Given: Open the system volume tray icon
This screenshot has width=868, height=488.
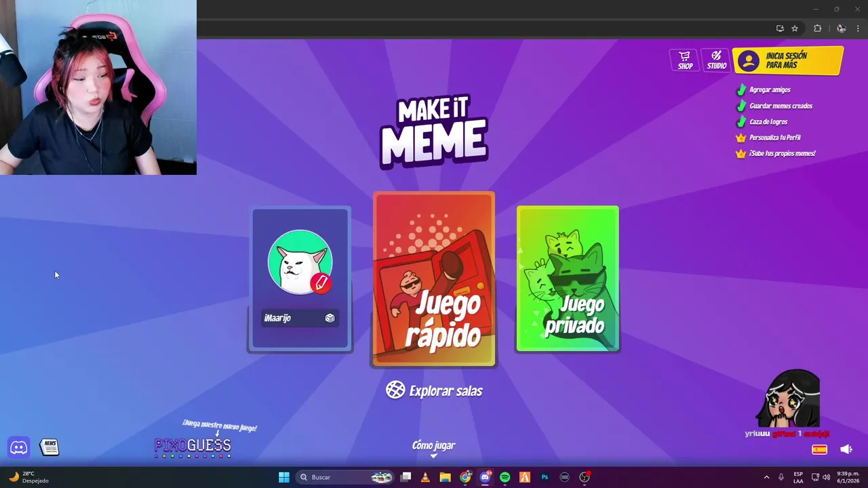Looking at the screenshot, I should tap(826, 477).
